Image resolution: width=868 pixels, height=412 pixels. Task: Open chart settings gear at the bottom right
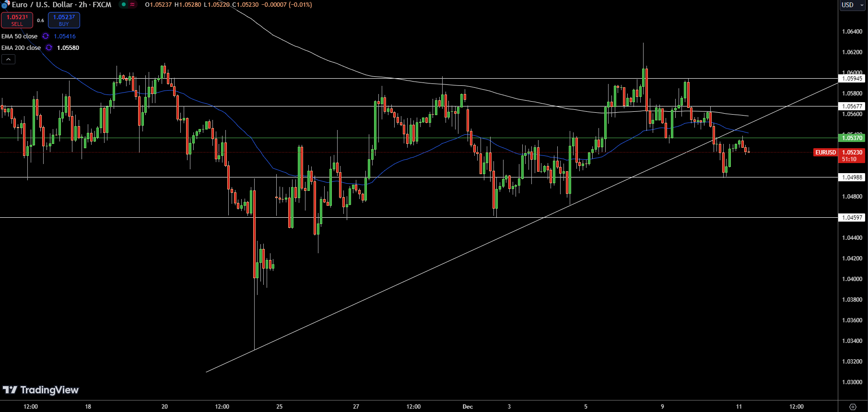click(853, 407)
